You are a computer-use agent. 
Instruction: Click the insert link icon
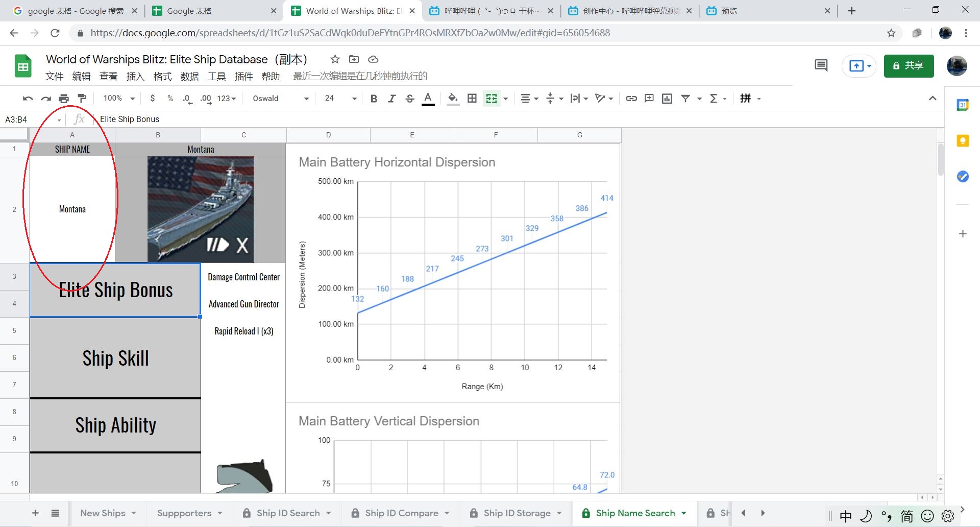(x=631, y=98)
